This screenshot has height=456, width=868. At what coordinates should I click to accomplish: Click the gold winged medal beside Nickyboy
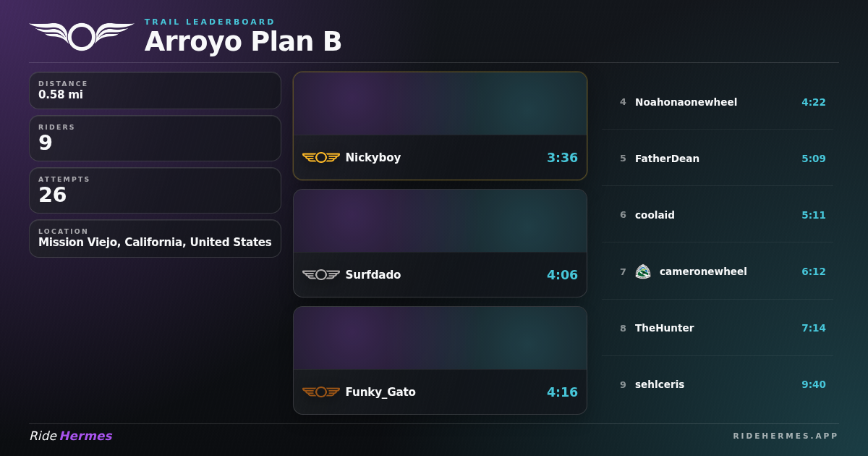coord(321,158)
